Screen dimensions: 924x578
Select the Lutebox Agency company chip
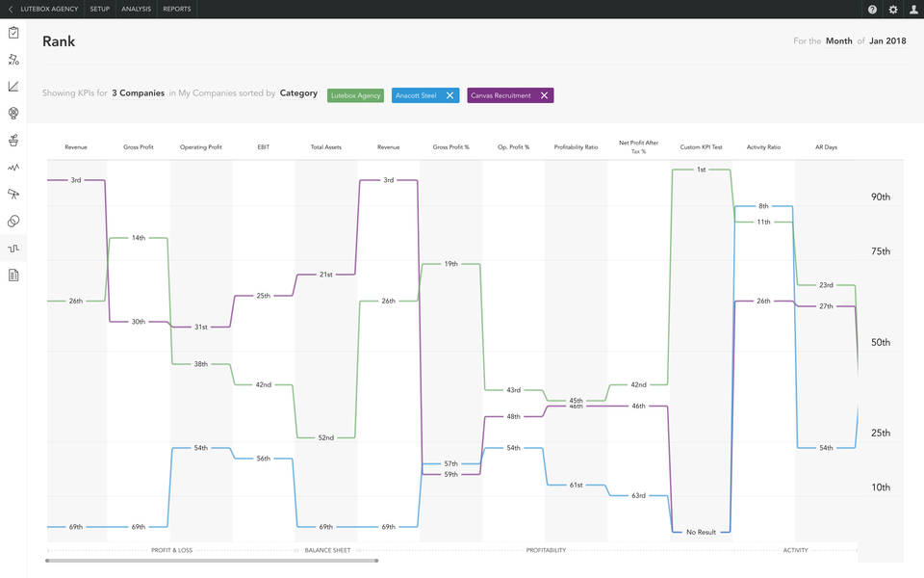pos(355,95)
